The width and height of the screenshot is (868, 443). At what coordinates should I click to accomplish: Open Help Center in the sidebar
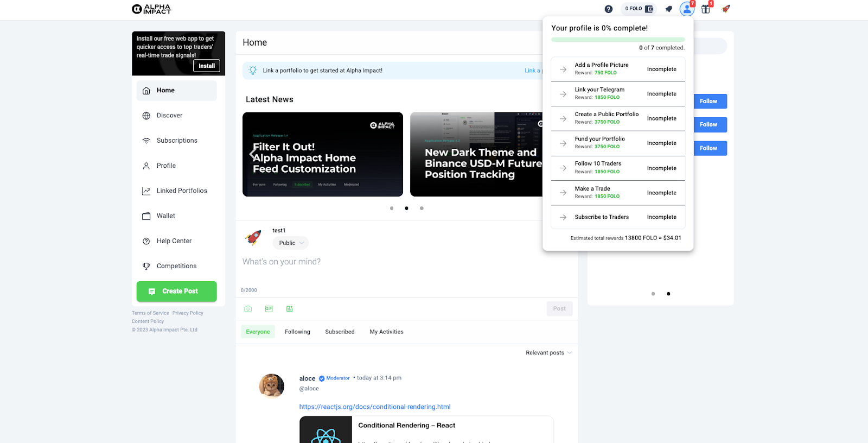(177, 241)
